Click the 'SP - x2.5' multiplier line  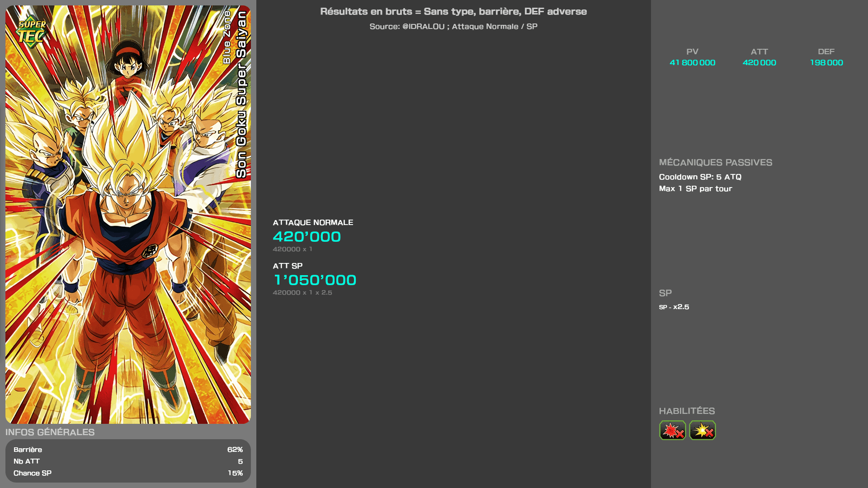[674, 307]
